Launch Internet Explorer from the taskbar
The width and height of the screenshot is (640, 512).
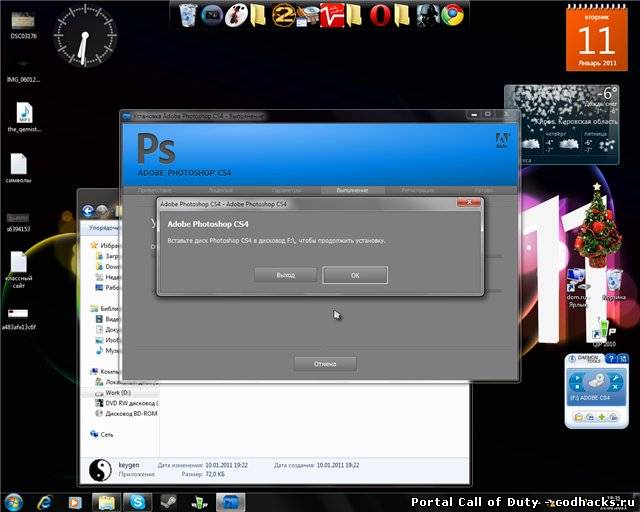(44, 502)
